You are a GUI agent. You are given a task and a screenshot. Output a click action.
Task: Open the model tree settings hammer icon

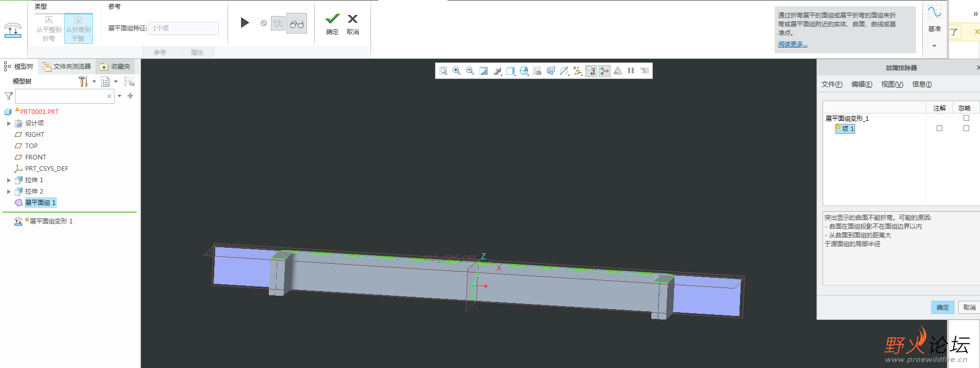[83, 82]
